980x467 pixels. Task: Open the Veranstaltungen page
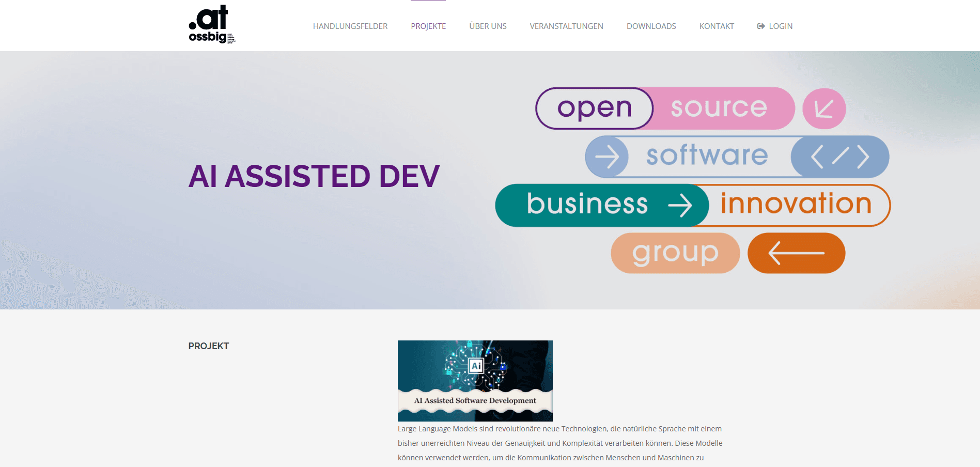[566, 26]
